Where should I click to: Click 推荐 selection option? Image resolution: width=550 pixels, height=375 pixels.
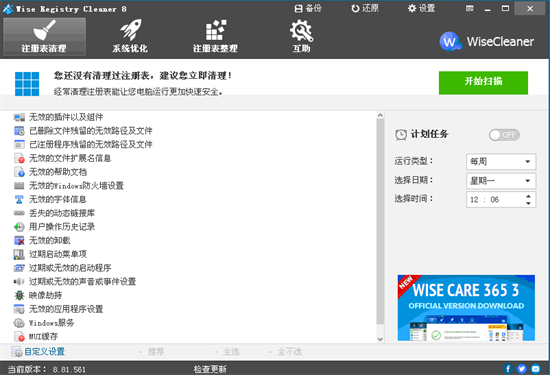pyautogui.click(x=156, y=351)
